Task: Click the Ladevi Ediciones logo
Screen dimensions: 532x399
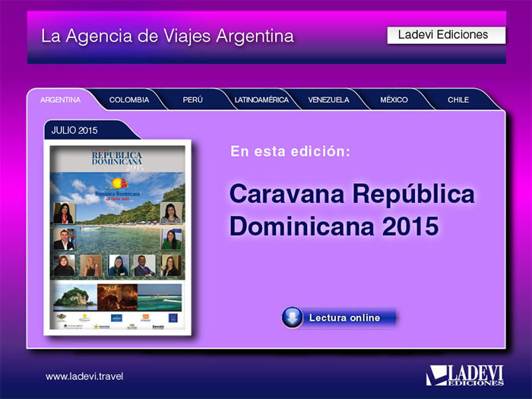Action: click(x=465, y=375)
